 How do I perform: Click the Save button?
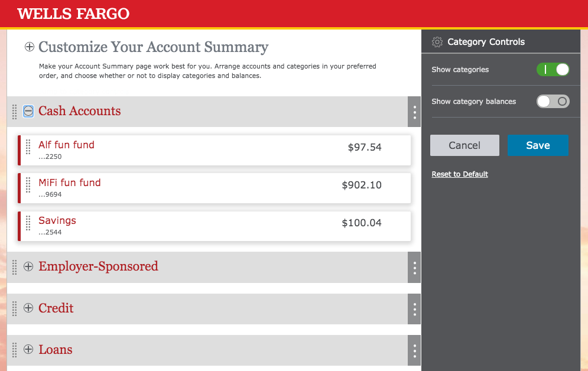tap(538, 145)
